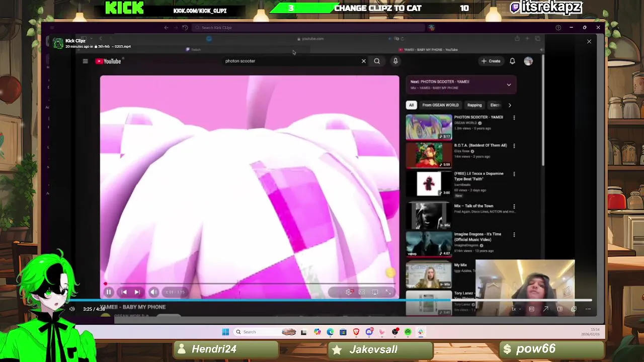Open options for Lil Tecca type beat

pyautogui.click(x=514, y=174)
